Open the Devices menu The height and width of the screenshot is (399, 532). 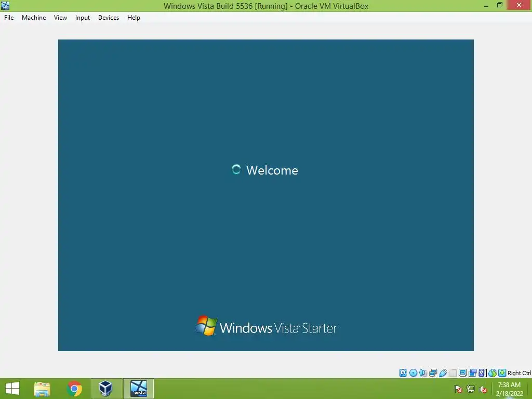(x=109, y=18)
